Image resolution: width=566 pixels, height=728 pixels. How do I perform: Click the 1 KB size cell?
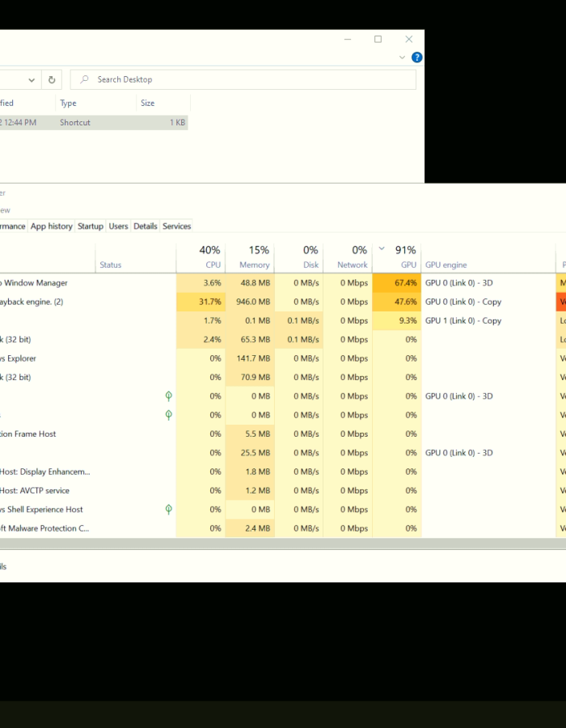[x=177, y=123]
